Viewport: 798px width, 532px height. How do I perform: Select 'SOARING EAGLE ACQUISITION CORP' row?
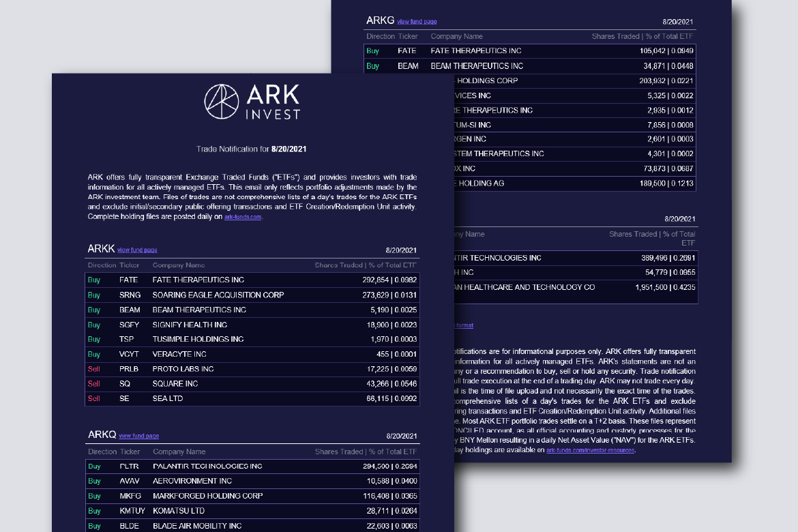pos(252,295)
